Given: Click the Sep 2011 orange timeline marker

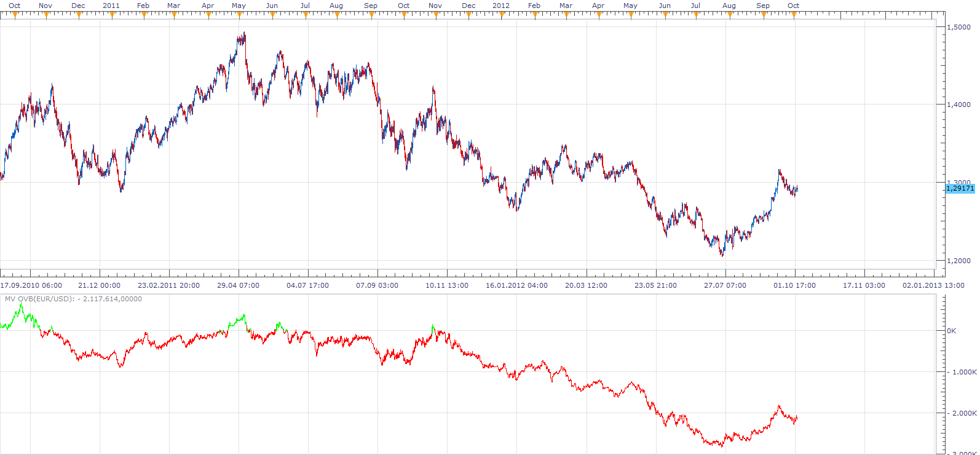Looking at the screenshot, I should point(371,15).
